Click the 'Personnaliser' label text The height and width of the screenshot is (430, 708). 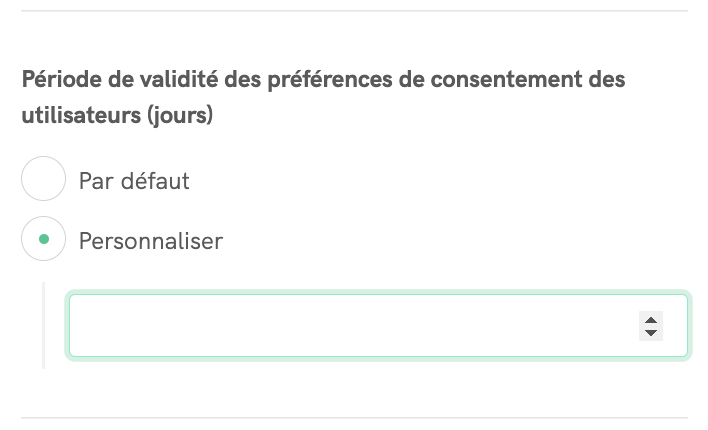pos(151,240)
